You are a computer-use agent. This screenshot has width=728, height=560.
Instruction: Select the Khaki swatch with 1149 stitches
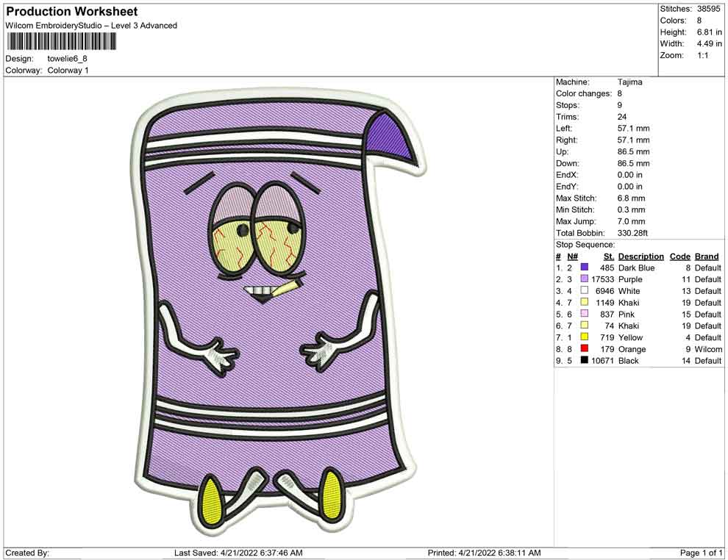585,302
